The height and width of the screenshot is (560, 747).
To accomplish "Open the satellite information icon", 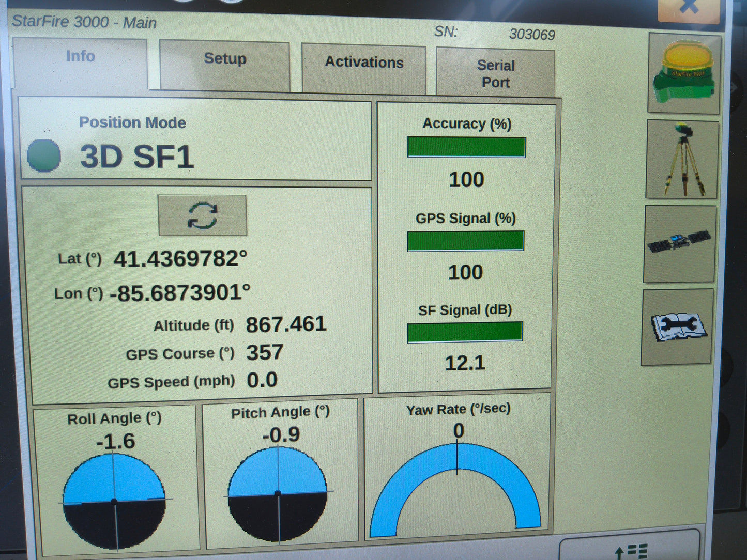I will click(680, 244).
